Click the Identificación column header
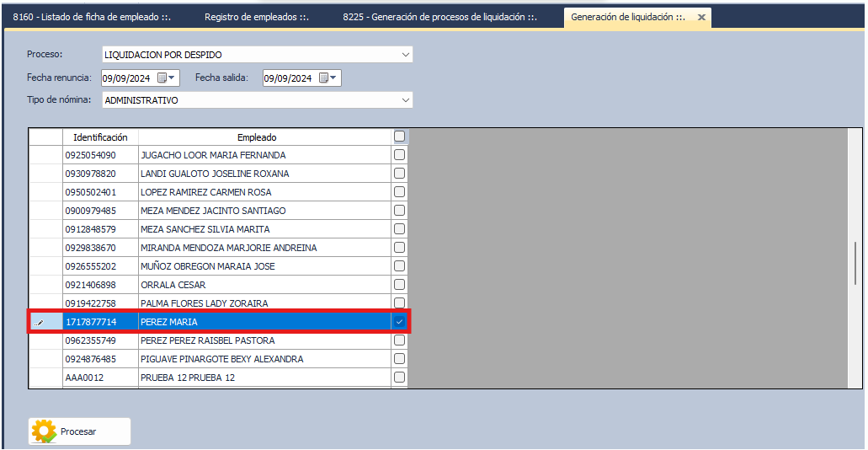This screenshot has height=450, width=868. (100, 137)
